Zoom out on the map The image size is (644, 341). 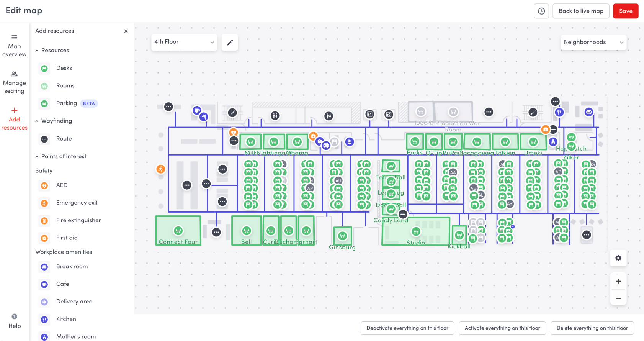coord(618,298)
